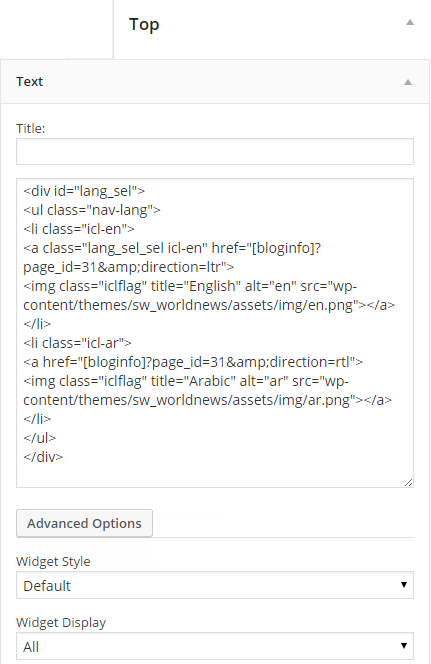Place cursor on the ul class="nav-lang" line
The width and height of the screenshot is (431, 664).
coord(92,210)
